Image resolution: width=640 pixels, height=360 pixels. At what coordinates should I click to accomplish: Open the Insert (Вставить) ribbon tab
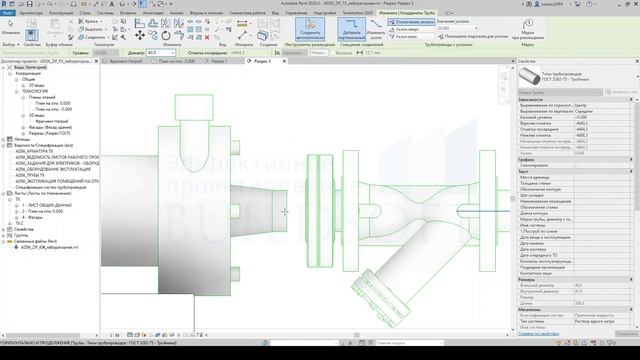click(x=128, y=13)
